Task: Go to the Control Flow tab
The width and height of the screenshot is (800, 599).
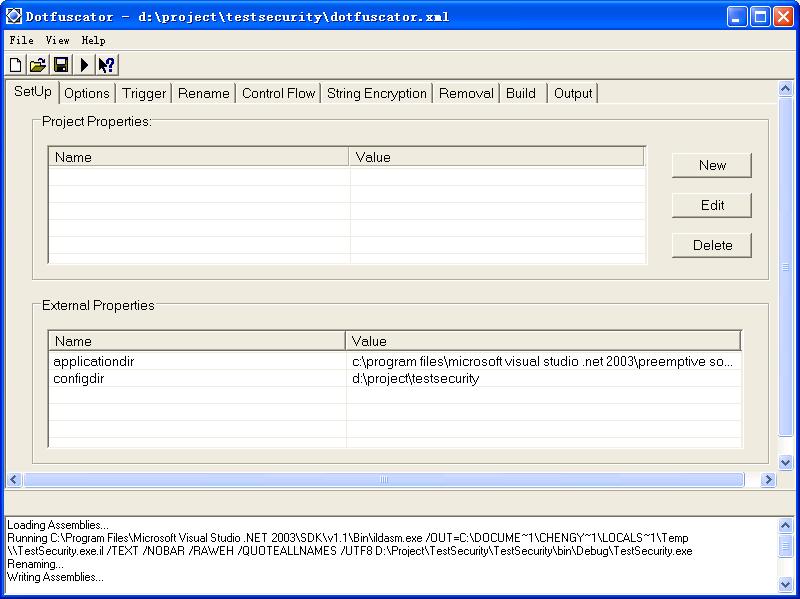Action: click(278, 93)
